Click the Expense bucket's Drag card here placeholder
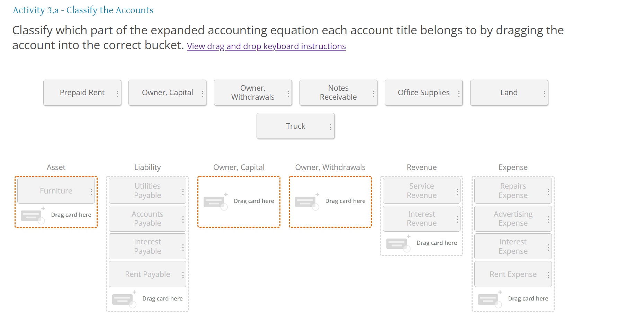 pyautogui.click(x=513, y=299)
